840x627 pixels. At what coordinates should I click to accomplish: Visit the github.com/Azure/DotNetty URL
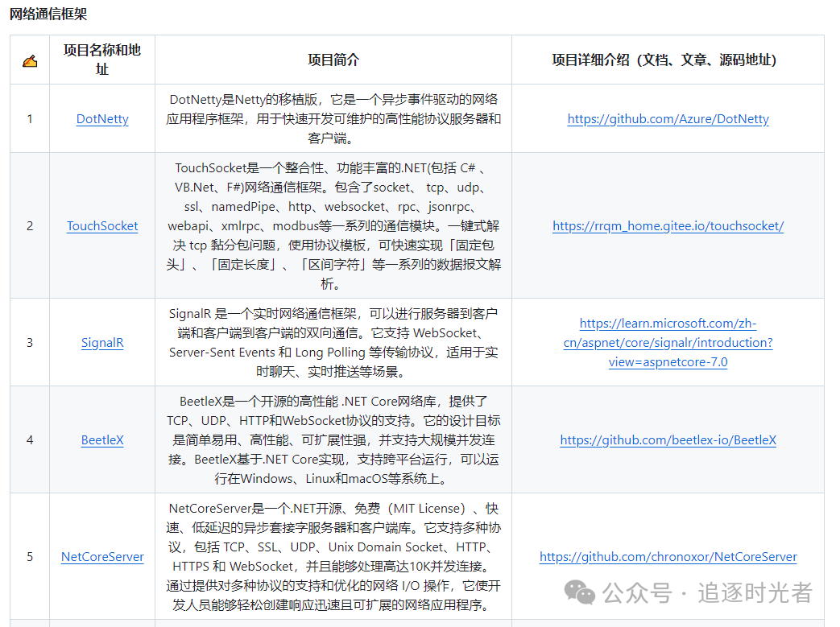point(668,119)
